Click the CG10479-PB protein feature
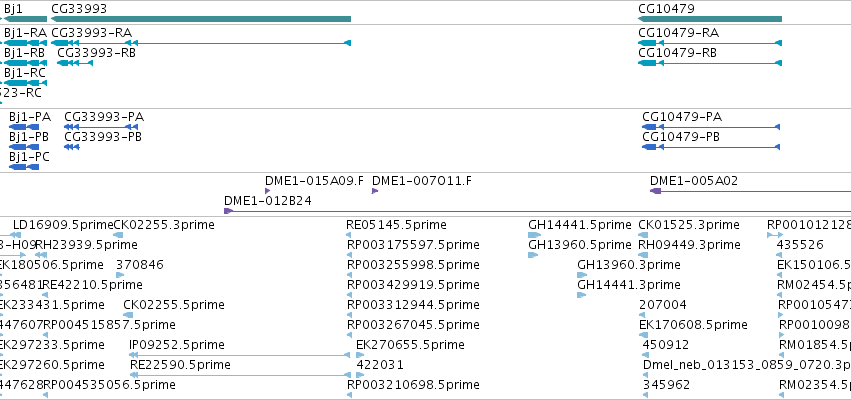 [x=711, y=147]
